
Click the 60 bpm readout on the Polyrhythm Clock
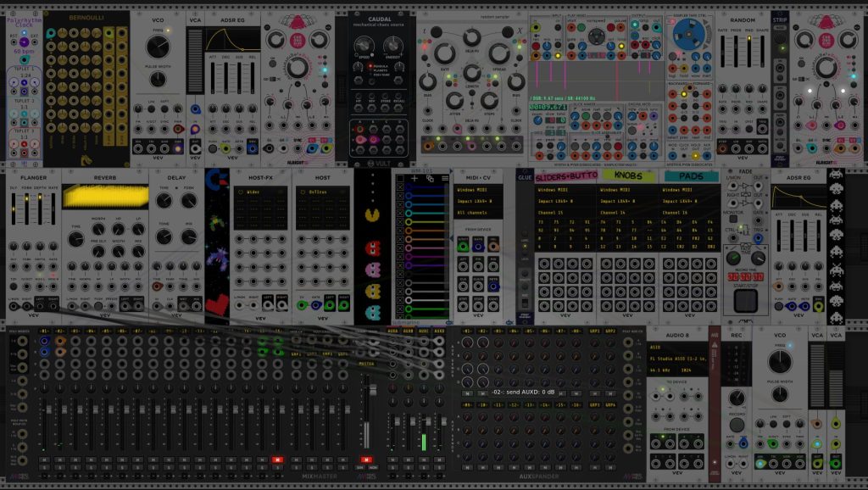tap(24, 52)
